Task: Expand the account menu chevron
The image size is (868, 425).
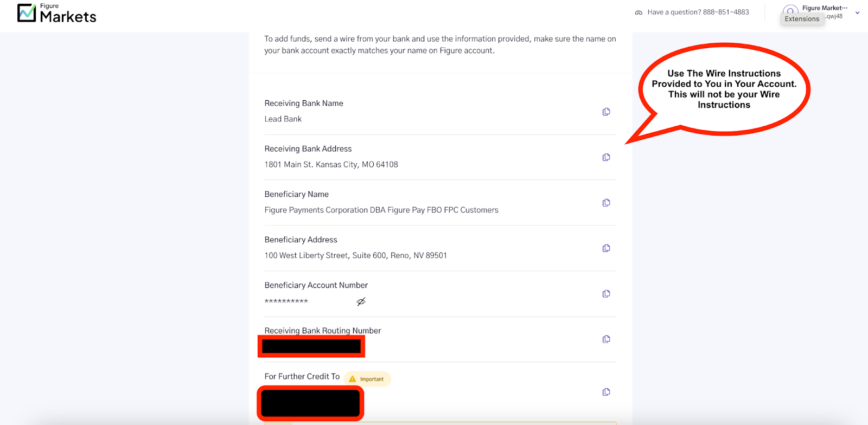Action: point(858,12)
